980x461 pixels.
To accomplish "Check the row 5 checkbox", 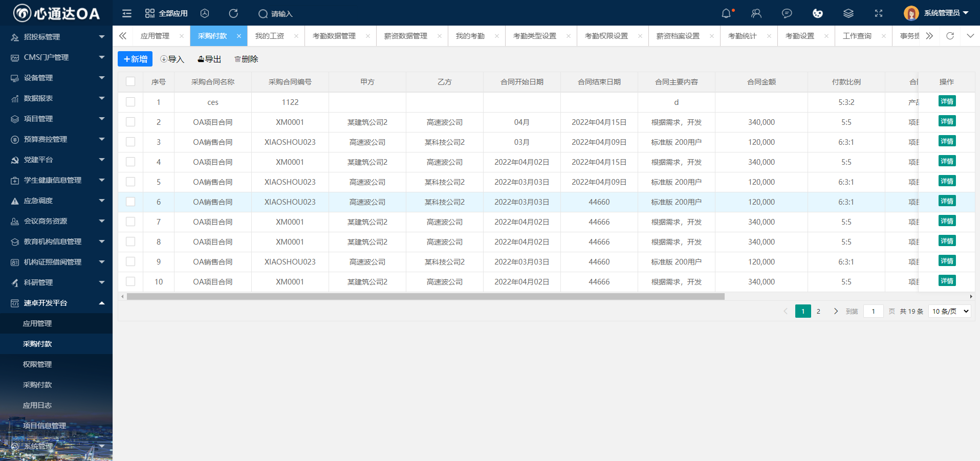I will click(130, 182).
